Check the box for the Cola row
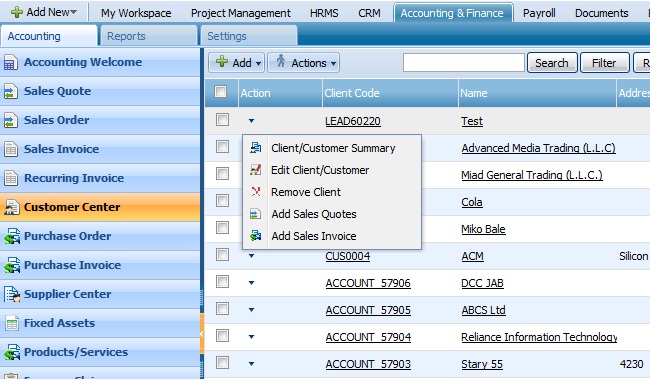This screenshot has width=650, height=380. pyautogui.click(x=222, y=201)
